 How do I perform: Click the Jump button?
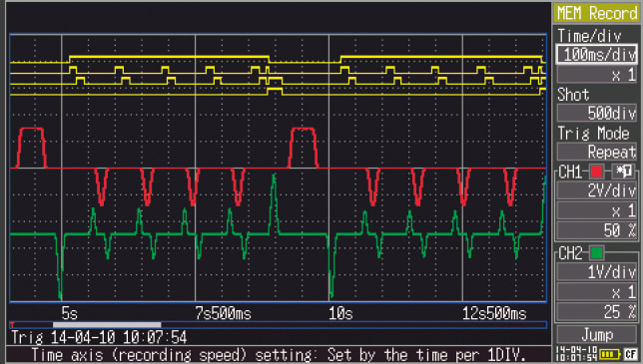tap(597, 335)
